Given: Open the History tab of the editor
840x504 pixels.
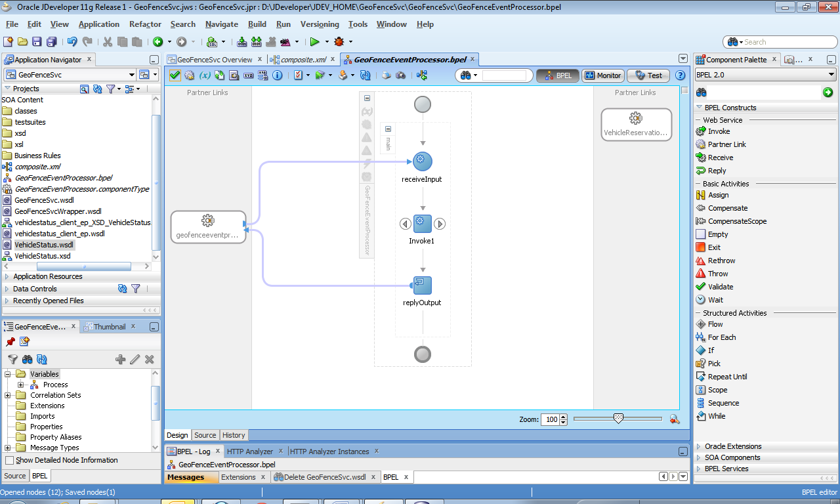Looking at the screenshot, I should 234,435.
